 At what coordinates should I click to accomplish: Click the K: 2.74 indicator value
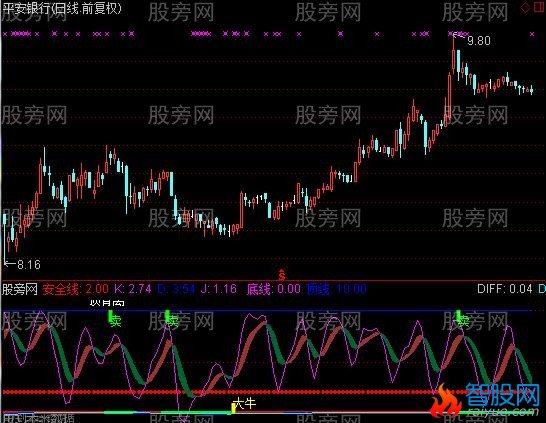click(x=133, y=289)
